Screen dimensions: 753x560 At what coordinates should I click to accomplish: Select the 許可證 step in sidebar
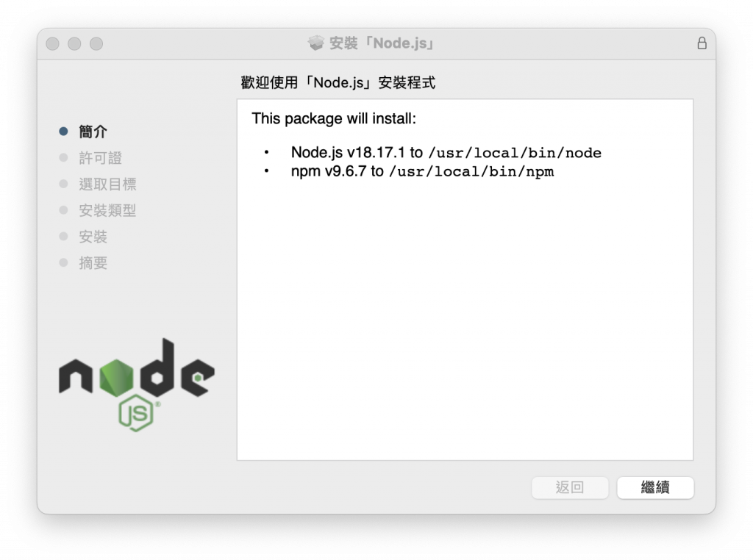tap(100, 158)
